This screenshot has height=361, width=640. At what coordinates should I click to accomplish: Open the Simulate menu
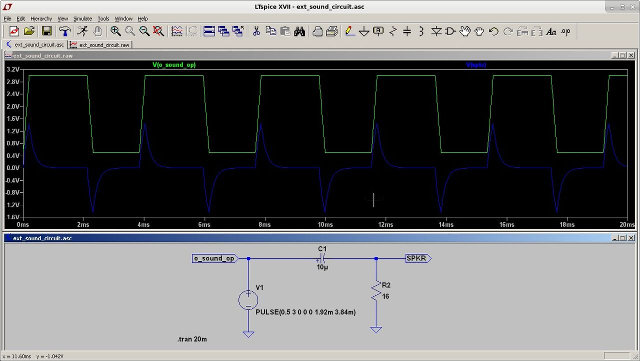tap(83, 19)
